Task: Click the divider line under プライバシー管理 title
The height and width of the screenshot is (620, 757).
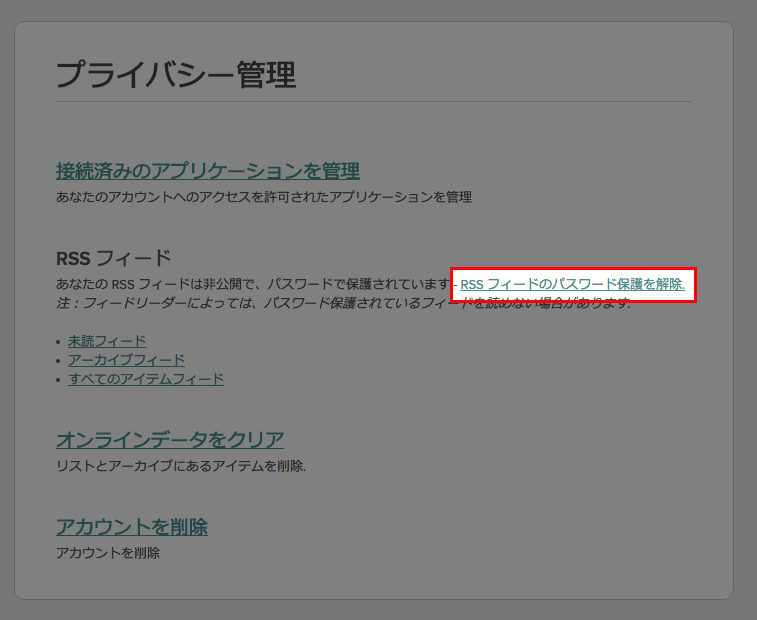Action: tap(373, 101)
